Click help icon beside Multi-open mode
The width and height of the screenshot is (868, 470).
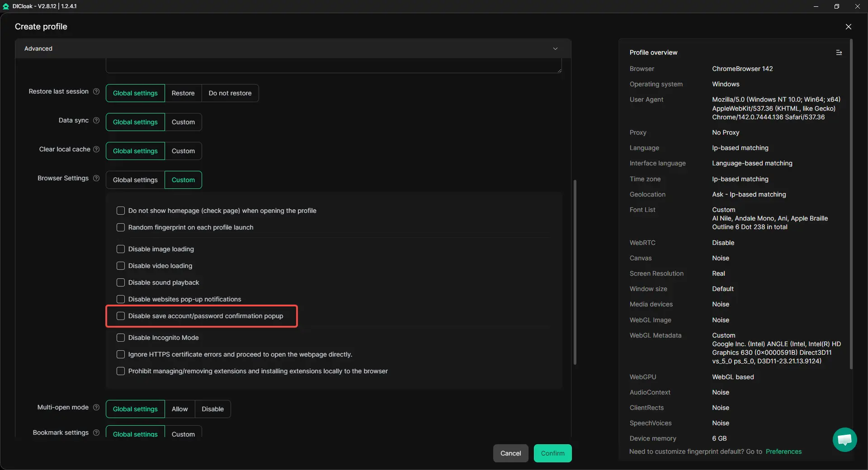pyautogui.click(x=96, y=408)
